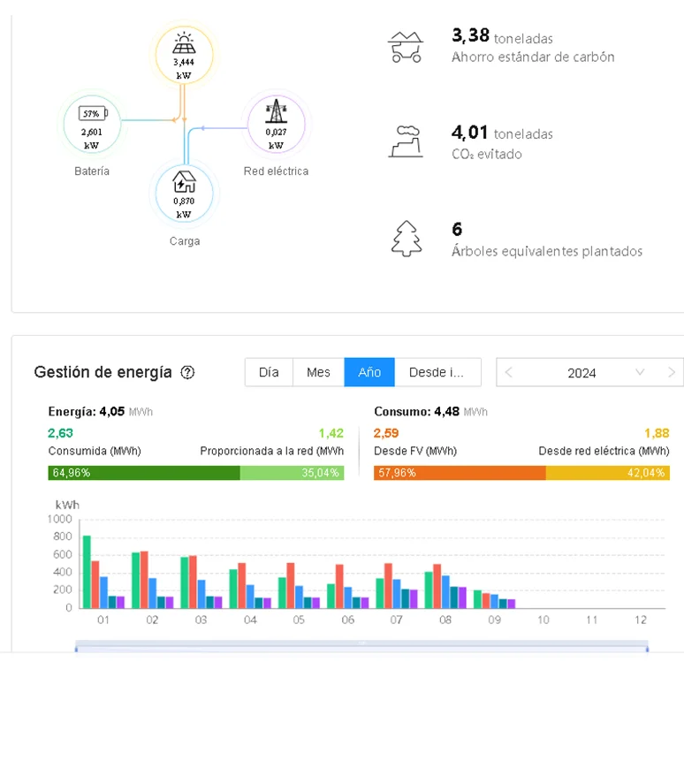Screen dimensions: 684x784
Task: Switch to the Día tab
Action: pos(269,372)
